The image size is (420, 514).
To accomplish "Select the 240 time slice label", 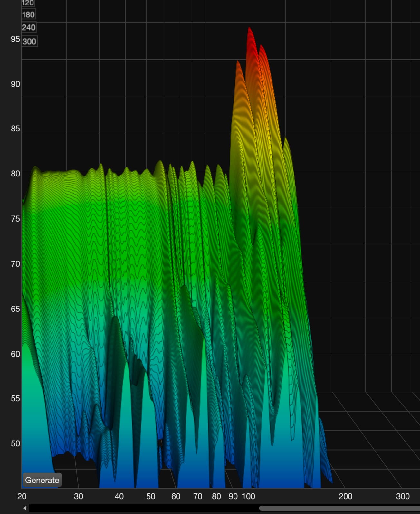I will coord(29,28).
